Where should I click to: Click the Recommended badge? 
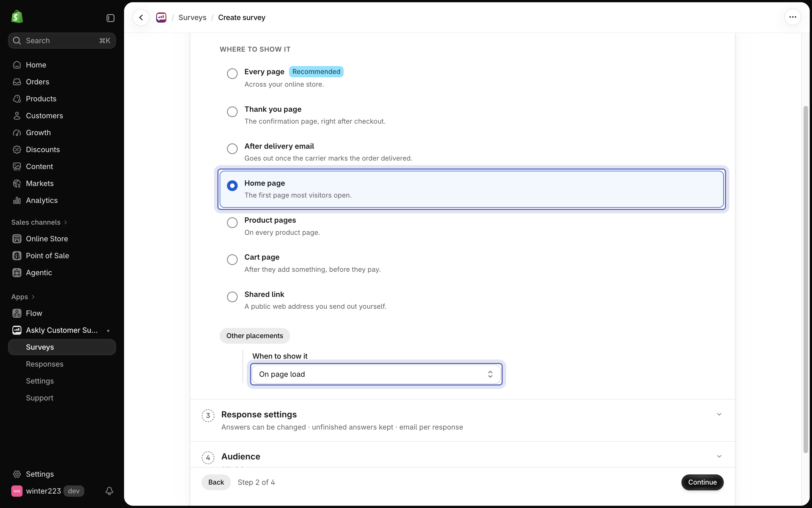coord(316,72)
